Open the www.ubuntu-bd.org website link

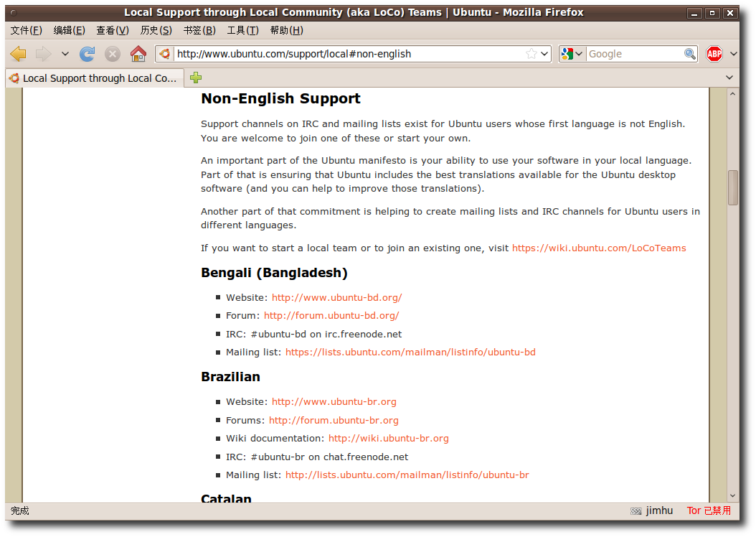336,298
